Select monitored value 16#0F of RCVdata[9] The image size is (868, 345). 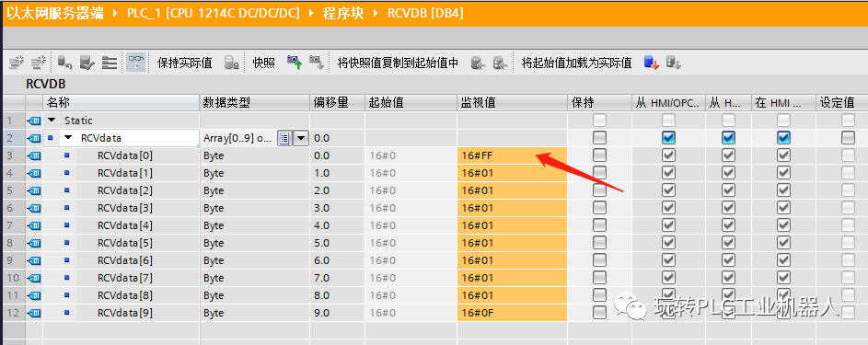(512, 313)
